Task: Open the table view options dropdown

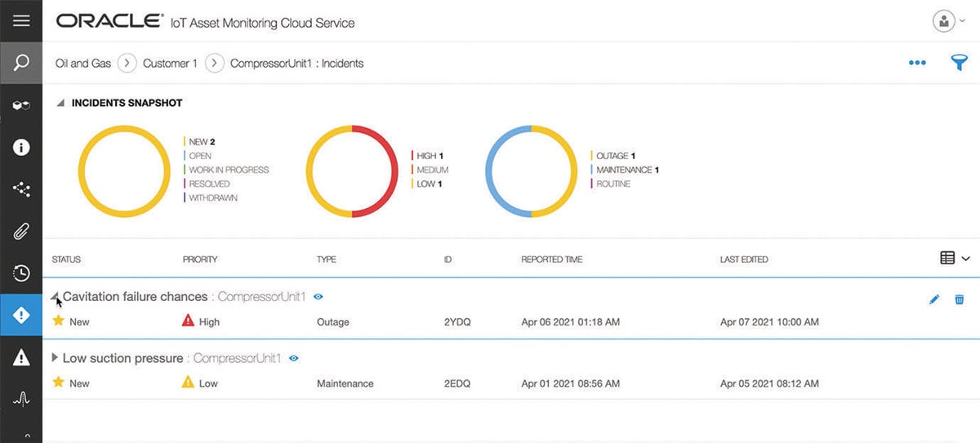Action: [955, 259]
